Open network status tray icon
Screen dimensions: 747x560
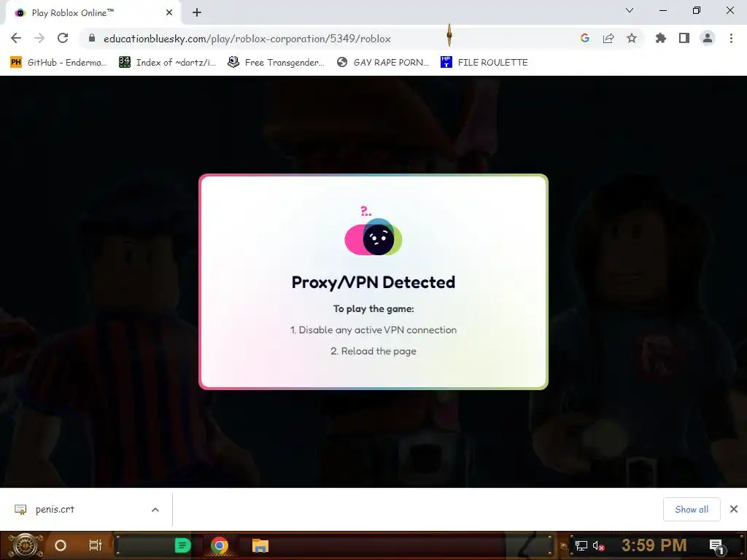tap(581, 545)
